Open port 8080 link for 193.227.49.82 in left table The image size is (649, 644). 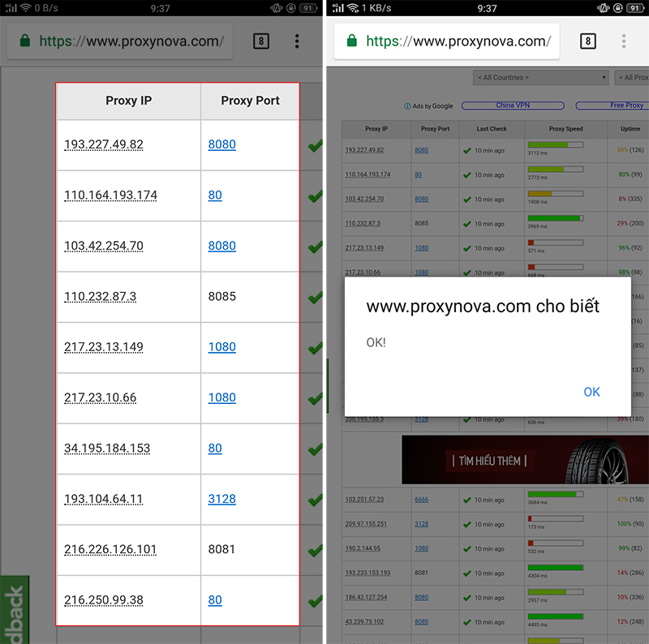point(221,144)
